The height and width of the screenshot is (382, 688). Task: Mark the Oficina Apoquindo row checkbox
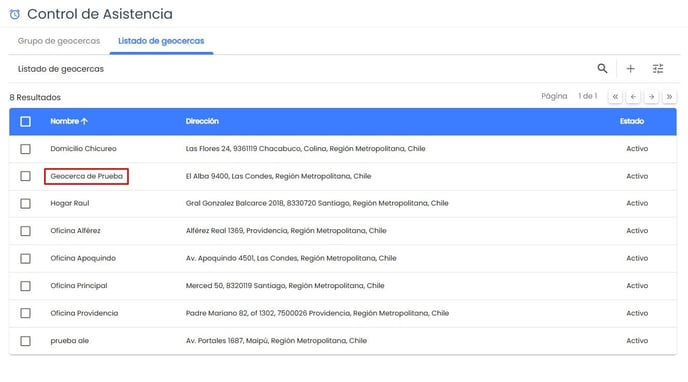[25, 258]
